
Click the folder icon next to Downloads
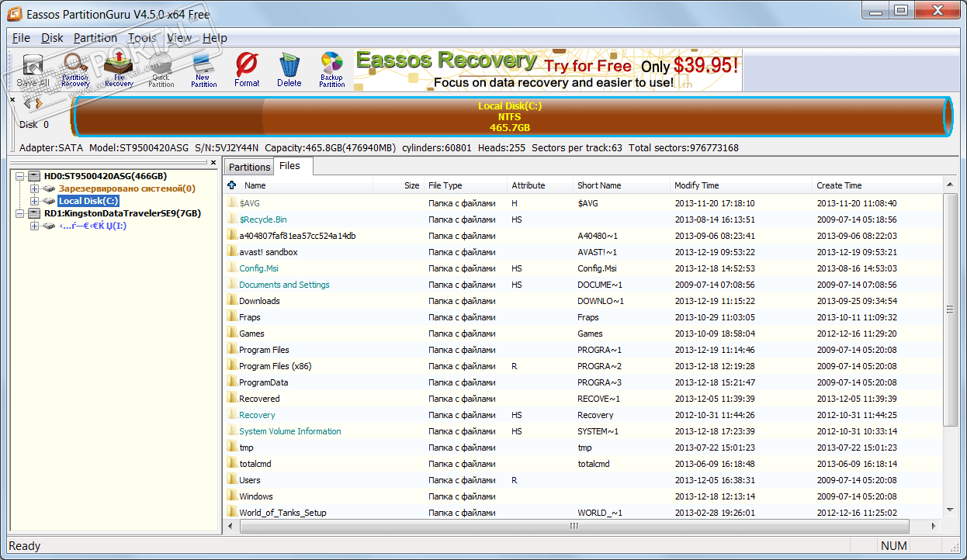click(231, 300)
